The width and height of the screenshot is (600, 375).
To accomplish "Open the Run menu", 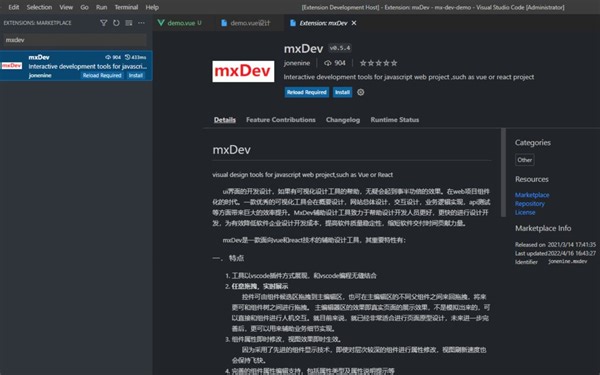I will pyautogui.click(x=102, y=7).
